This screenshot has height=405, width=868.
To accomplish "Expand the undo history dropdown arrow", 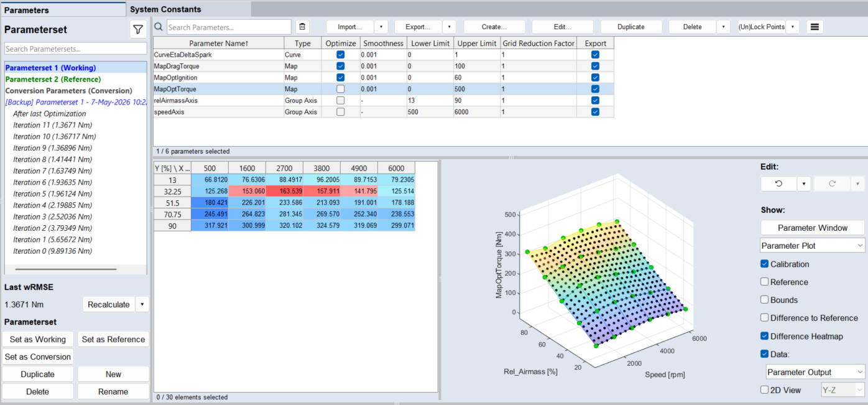I will click(x=803, y=184).
